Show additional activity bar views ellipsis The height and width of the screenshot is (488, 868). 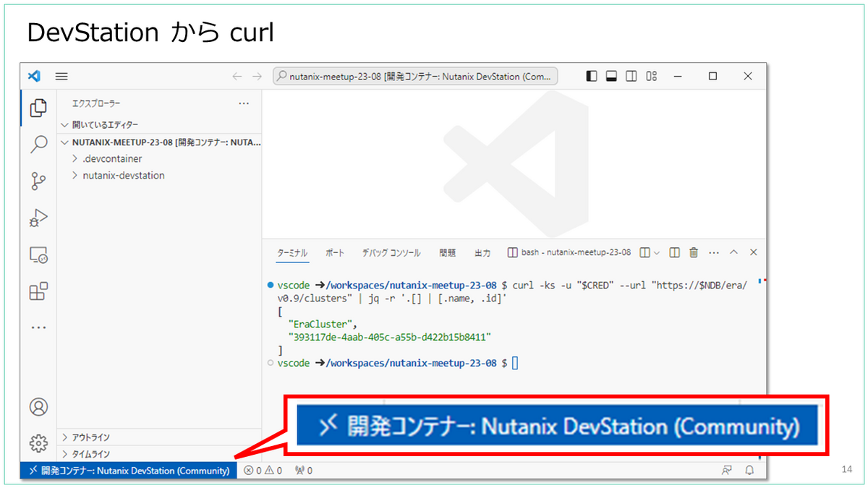(x=38, y=328)
